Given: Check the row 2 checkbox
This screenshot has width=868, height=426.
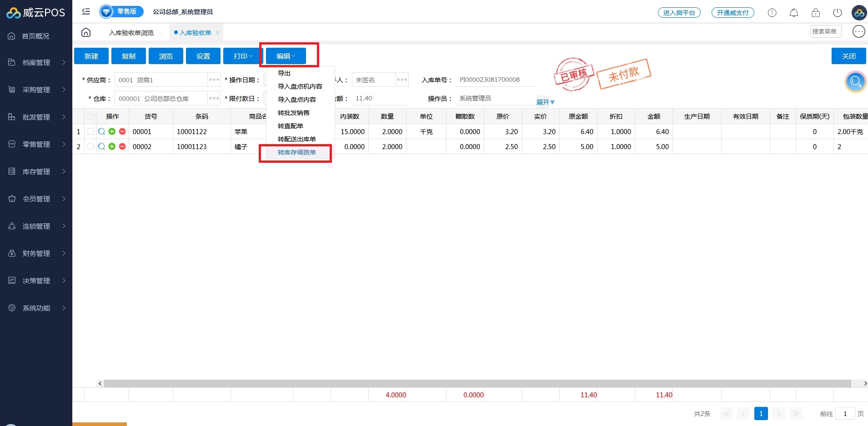Looking at the screenshot, I should pos(90,146).
